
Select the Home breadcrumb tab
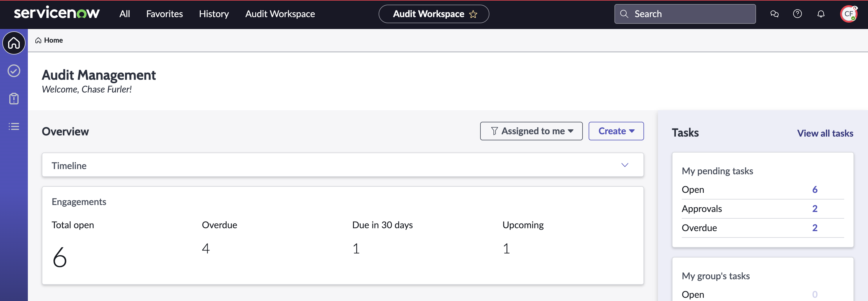coord(49,40)
